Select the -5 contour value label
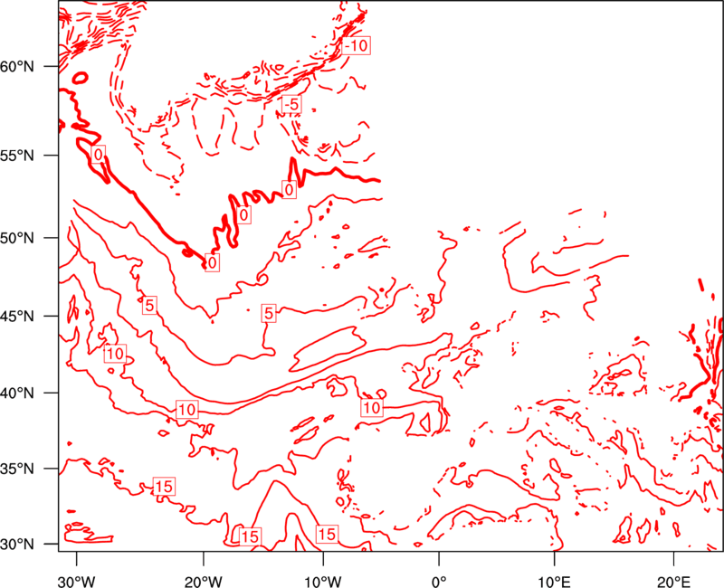The width and height of the screenshot is (724, 588). 291,104
